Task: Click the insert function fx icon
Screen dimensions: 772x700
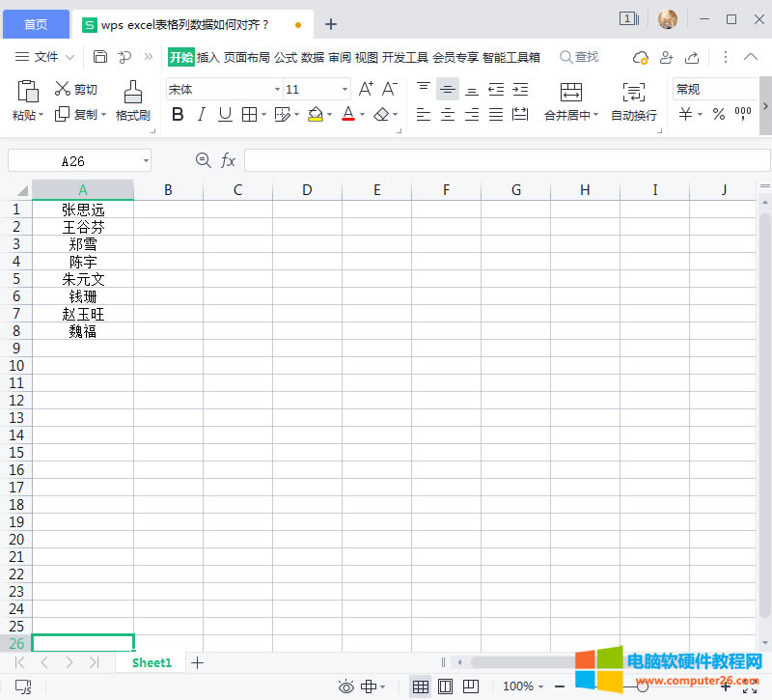Action: (228, 160)
